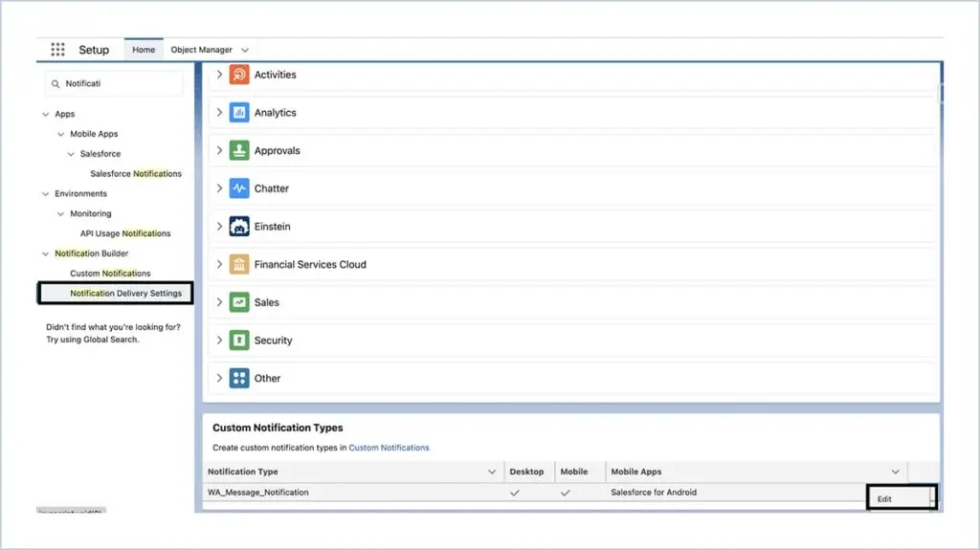Click the Chatter pulse icon

[x=238, y=188]
